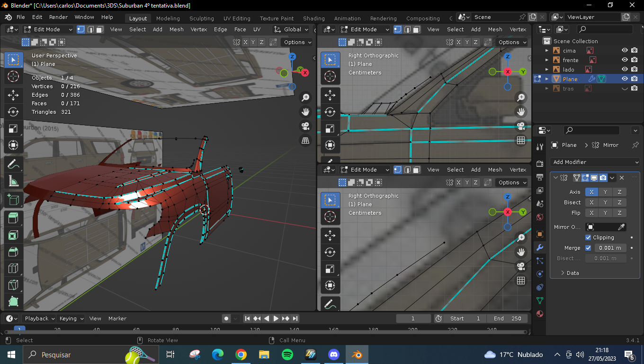The width and height of the screenshot is (644, 364).
Task: Select the Move tool in main viewport
Action: (x=13, y=95)
